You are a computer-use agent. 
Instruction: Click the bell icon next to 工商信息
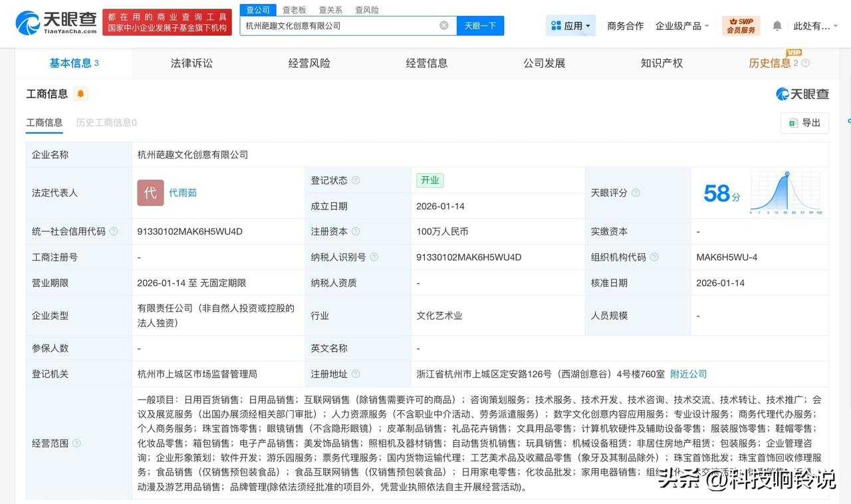(x=80, y=94)
